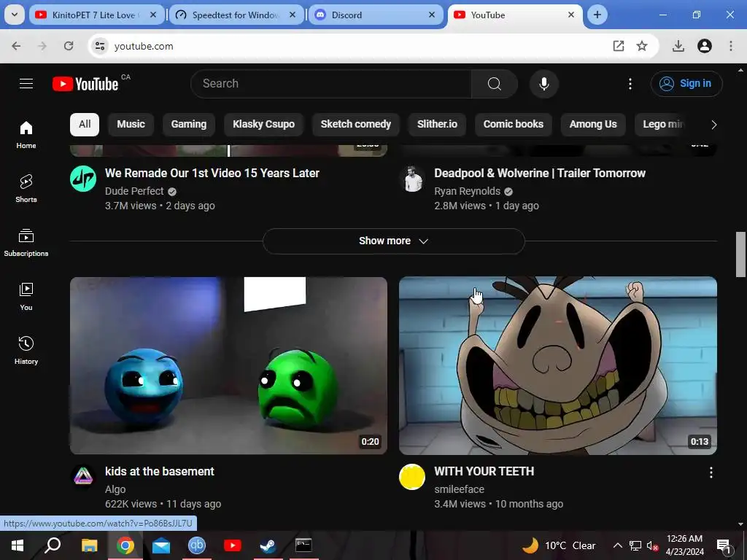Start voice search with microphone icon
Screen dimensions: 747x560
coord(543,84)
